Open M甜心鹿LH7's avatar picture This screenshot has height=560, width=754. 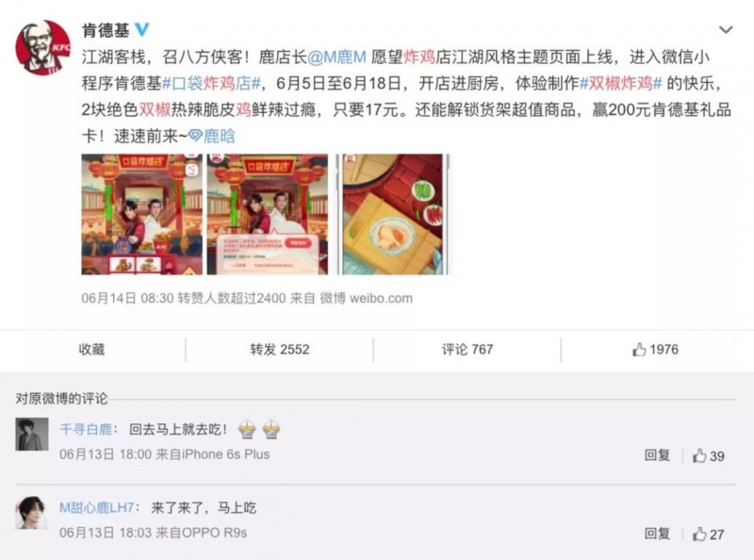coord(32,512)
